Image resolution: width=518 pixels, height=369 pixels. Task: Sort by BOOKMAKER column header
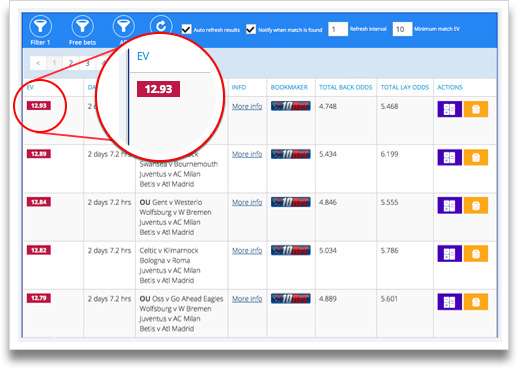coord(289,87)
